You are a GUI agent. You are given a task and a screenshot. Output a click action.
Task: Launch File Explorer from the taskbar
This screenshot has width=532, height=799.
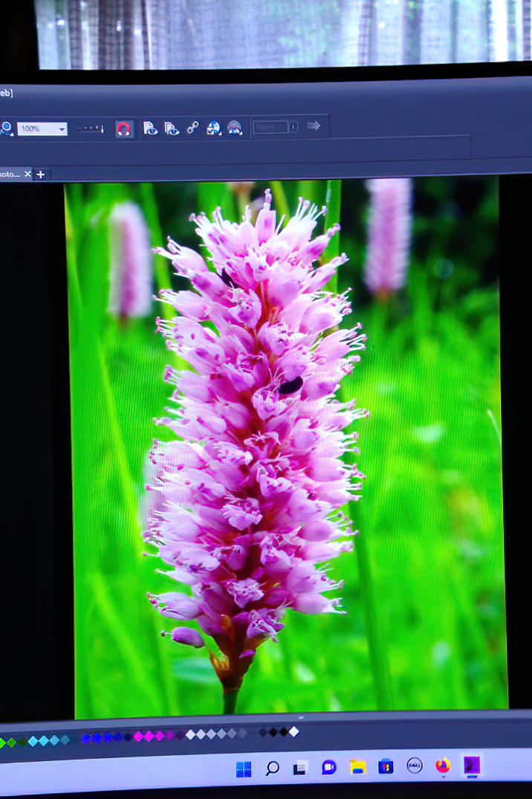coord(357,767)
